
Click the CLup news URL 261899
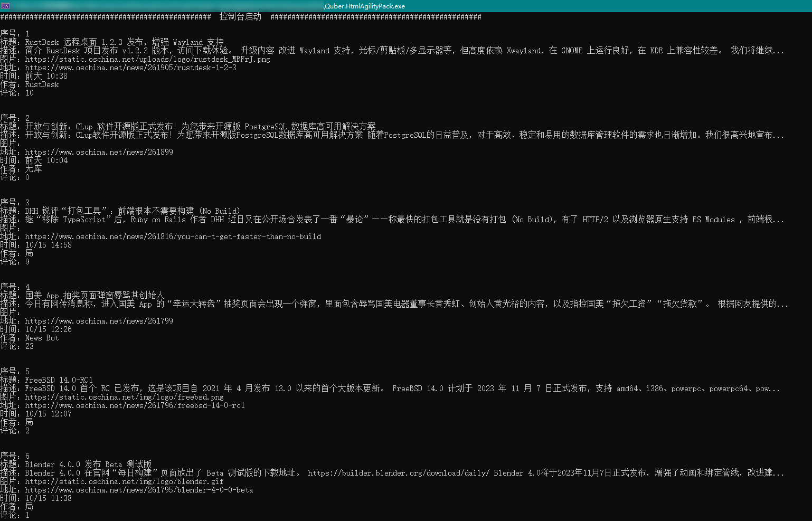pos(99,152)
